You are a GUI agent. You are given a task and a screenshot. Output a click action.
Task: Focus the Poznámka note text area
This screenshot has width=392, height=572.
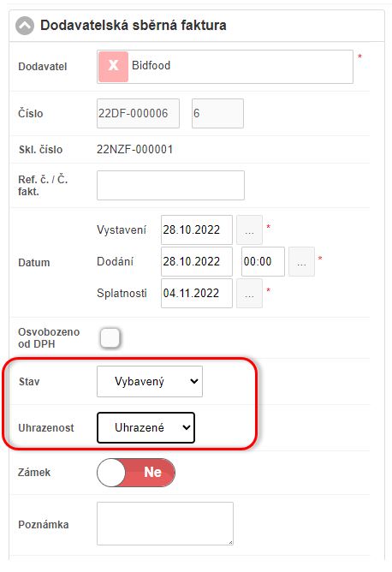tap(165, 523)
